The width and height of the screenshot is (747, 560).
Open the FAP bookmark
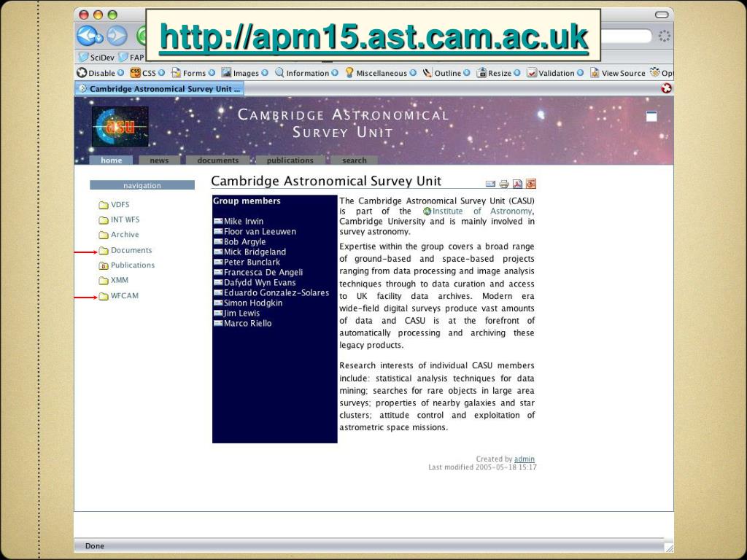pyautogui.click(x=131, y=57)
